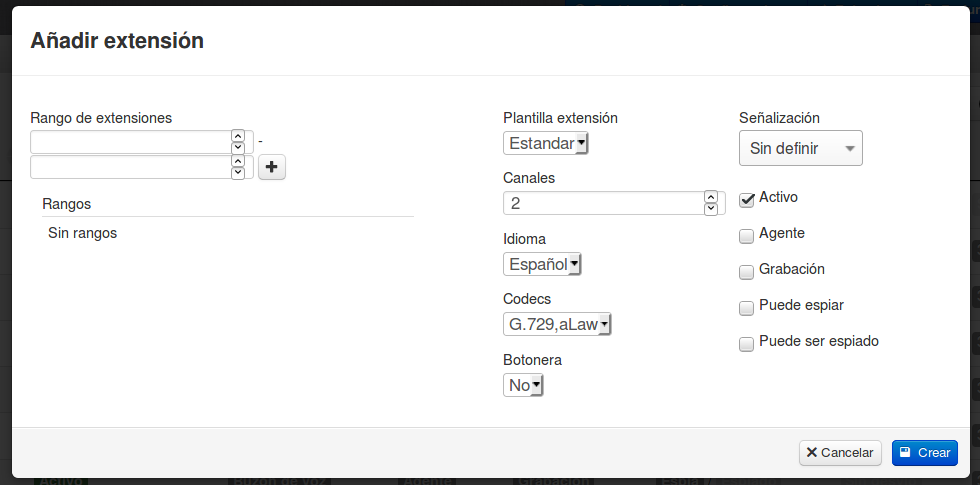Tick the Puede ser espiado checkbox
The height and width of the screenshot is (485, 980).
click(x=746, y=343)
